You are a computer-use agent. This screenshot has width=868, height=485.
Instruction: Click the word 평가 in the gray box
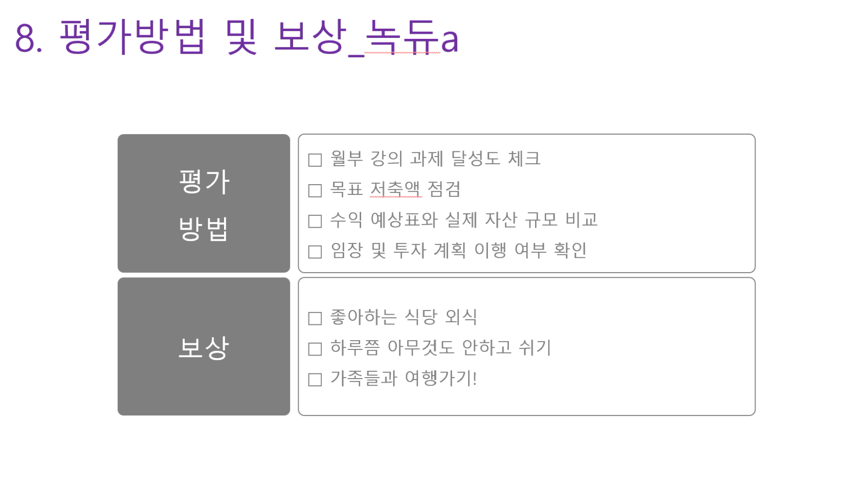pos(204,182)
